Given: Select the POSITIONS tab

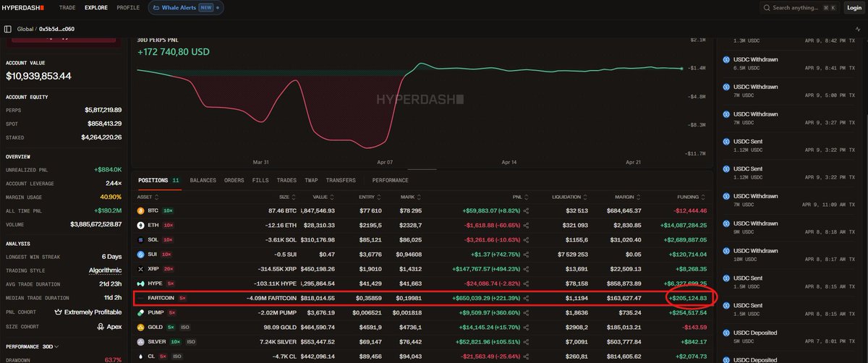Looking at the screenshot, I should 158,180.
